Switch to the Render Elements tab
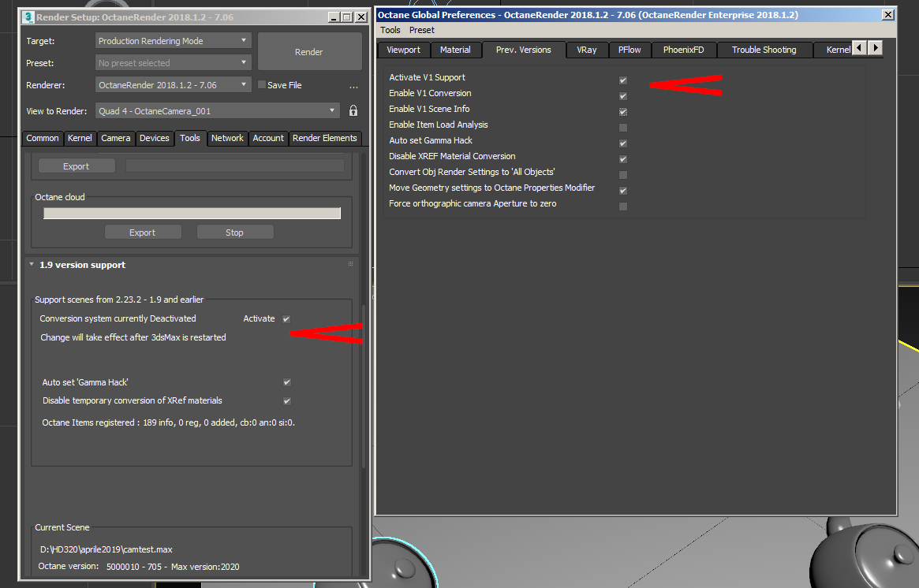The image size is (919, 588). point(325,138)
